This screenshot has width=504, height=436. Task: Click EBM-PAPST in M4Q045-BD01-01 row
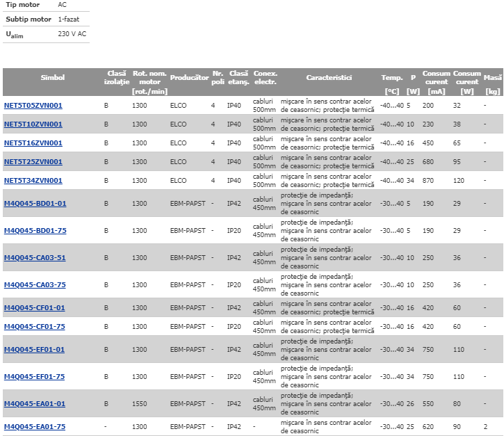188,204
